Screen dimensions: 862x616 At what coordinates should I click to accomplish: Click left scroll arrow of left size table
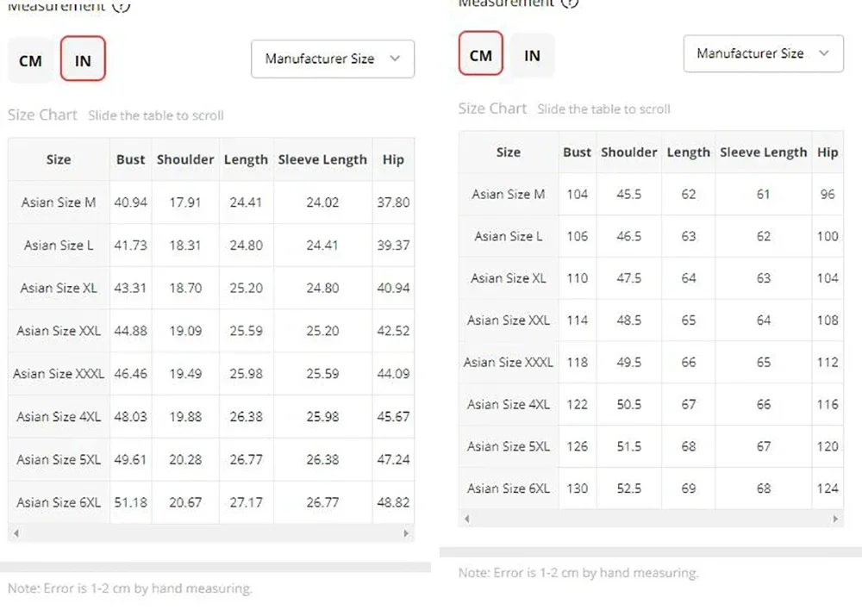[x=16, y=533]
